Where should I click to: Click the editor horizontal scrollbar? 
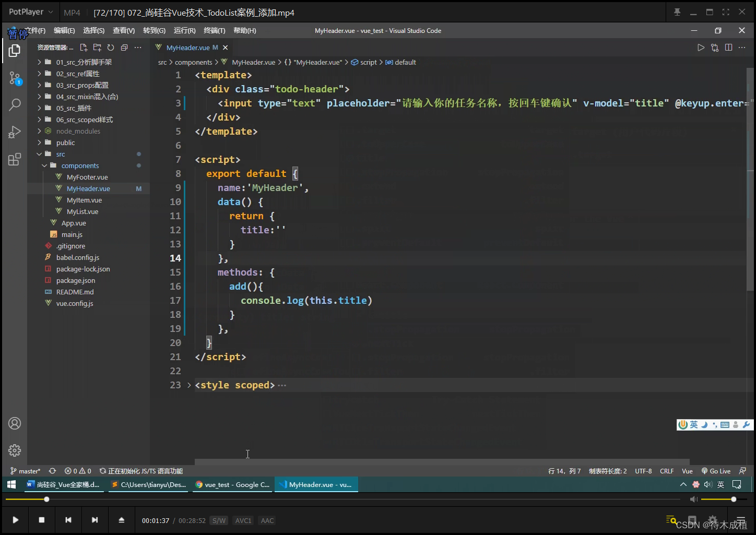point(442,462)
